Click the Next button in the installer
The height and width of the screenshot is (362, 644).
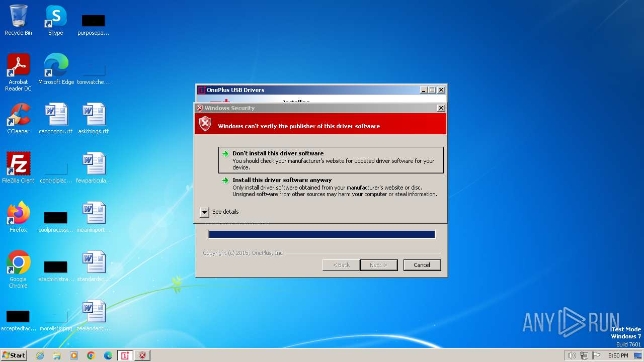(379, 265)
